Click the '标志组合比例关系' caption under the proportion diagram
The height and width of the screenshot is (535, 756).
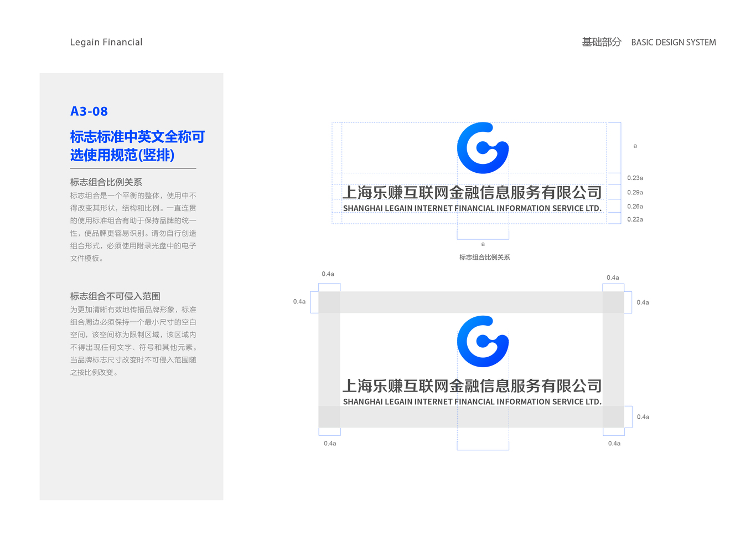pyautogui.click(x=485, y=258)
